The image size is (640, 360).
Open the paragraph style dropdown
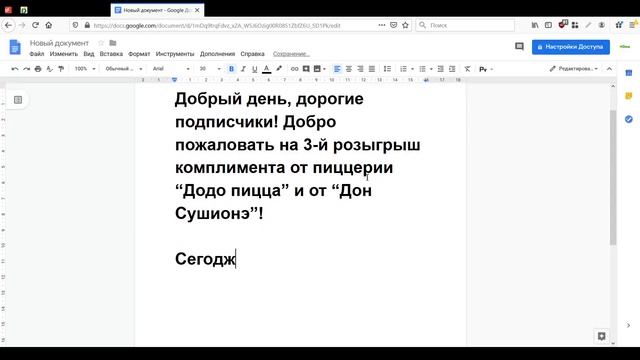click(124, 69)
